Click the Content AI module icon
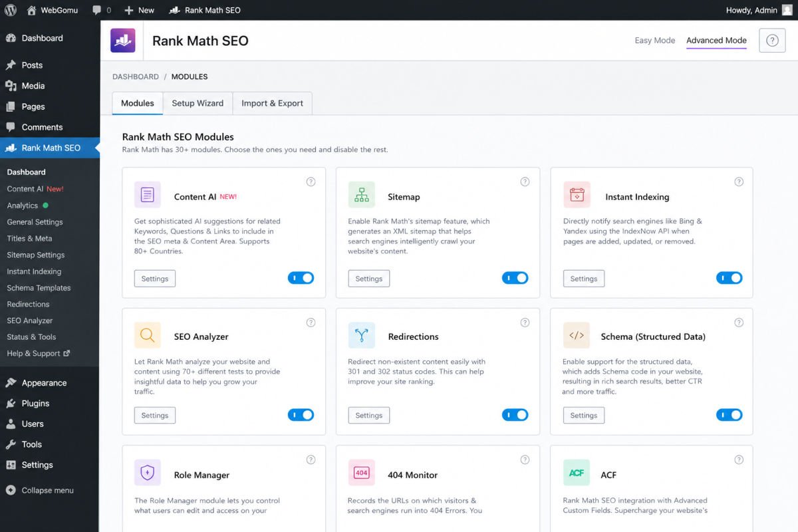 (148, 195)
